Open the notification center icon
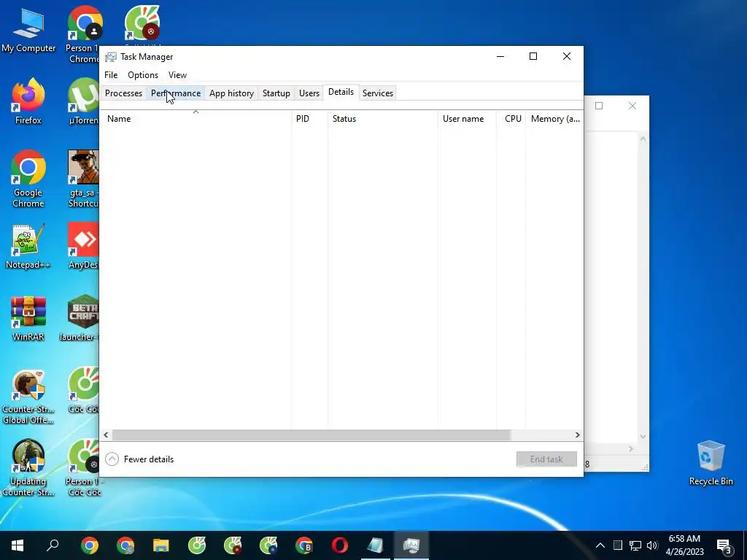Image resolution: width=747 pixels, height=560 pixels. 724,546
